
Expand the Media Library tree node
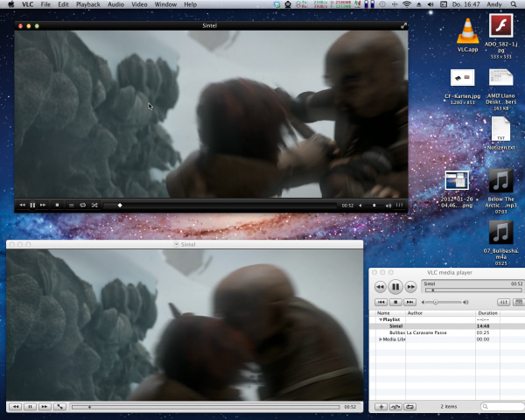point(381,339)
